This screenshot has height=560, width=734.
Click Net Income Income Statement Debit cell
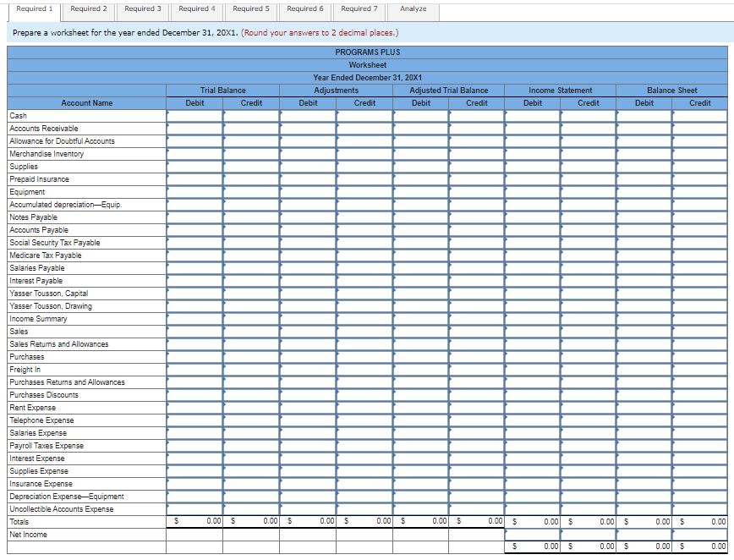pos(532,535)
